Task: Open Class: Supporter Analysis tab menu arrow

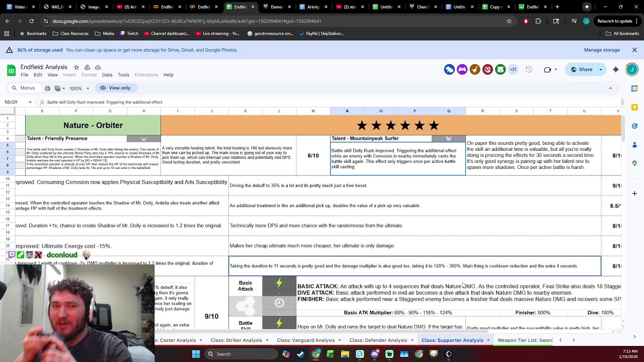Action: (x=488, y=340)
